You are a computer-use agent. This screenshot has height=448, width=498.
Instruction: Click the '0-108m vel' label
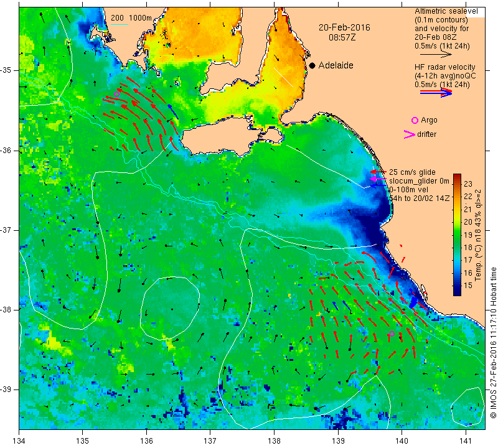(409, 190)
